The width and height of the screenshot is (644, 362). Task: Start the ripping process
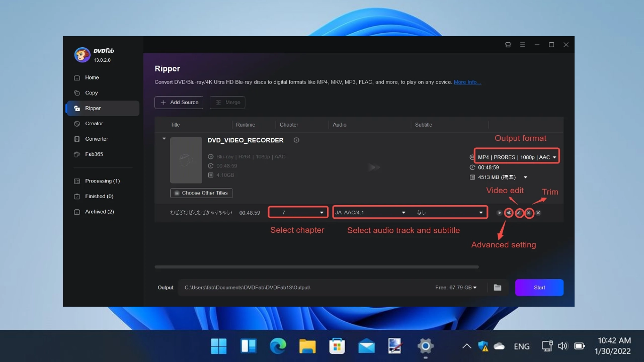click(539, 288)
